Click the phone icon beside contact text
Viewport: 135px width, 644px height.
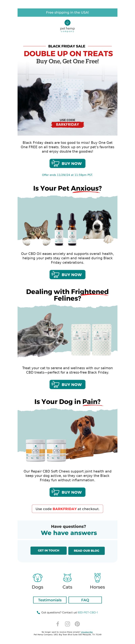[38, 612]
